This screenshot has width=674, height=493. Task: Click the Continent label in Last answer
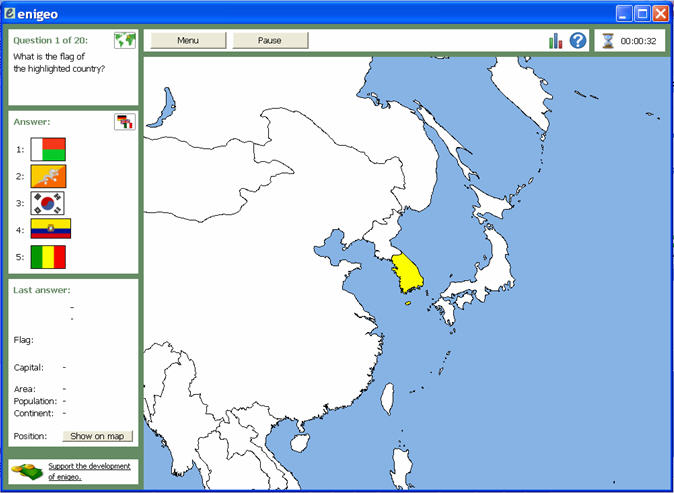coord(34,413)
